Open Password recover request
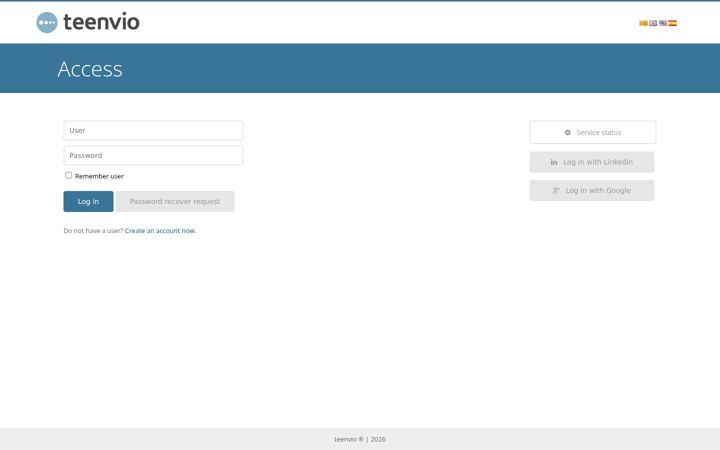Viewport: 720px width, 450px height. tap(175, 202)
